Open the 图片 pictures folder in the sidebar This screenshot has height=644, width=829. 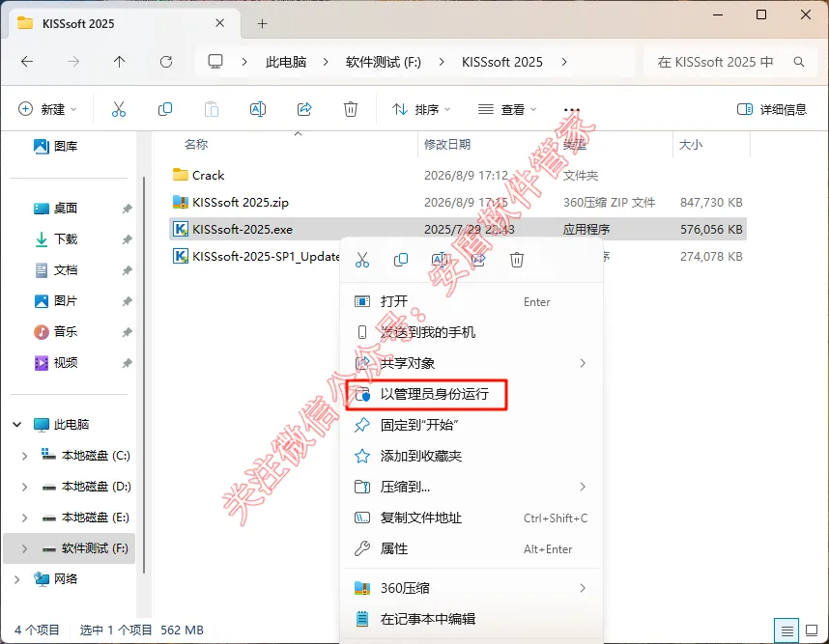pyautogui.click(x=55, y=301)
